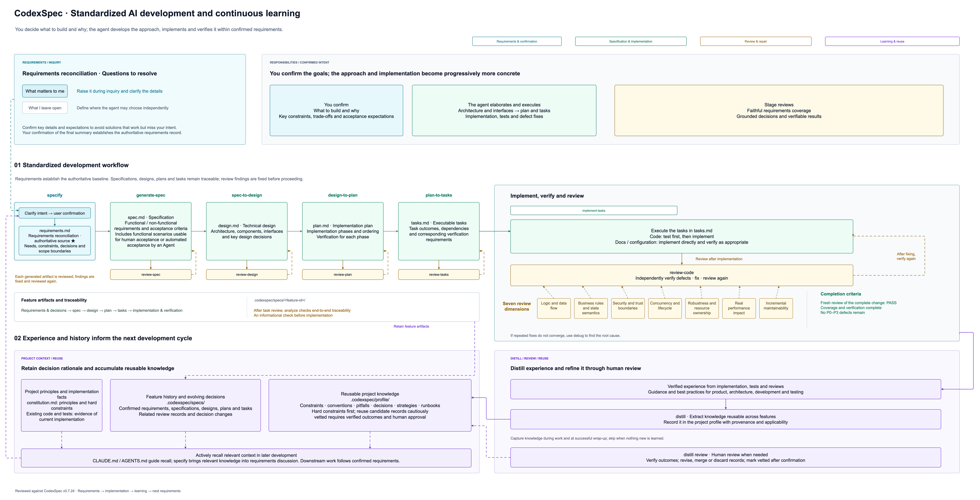Select the 'You confirm' responsibilities card
Viewport: 980px width, 500px height.
coord(336,110)
